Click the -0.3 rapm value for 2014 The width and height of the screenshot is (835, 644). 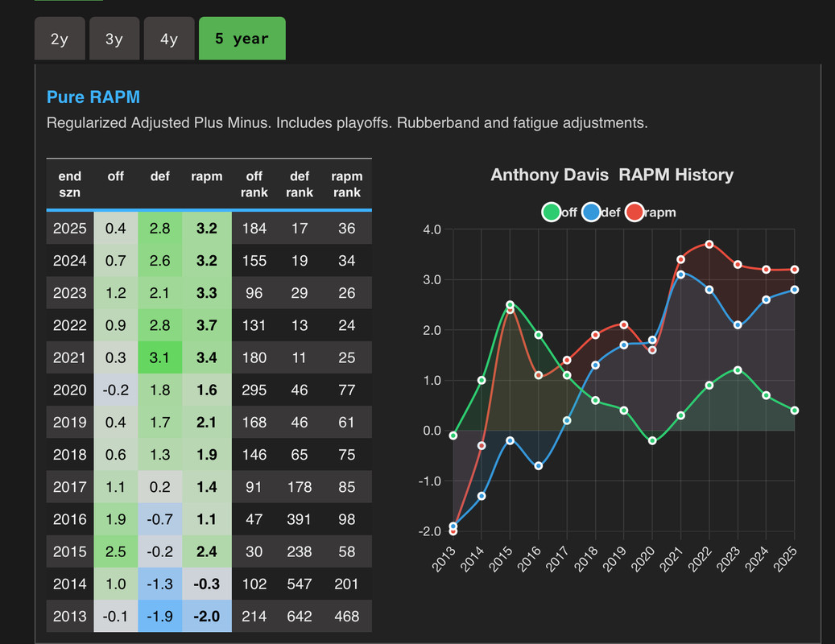pos(207,584)
